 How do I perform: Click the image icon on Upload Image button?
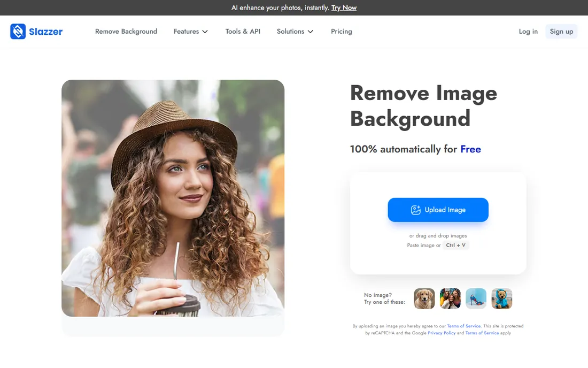point(415,210)
